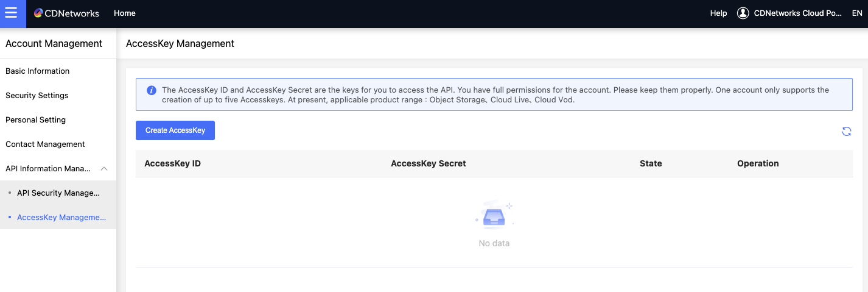Click the State column header

[651, 163]
